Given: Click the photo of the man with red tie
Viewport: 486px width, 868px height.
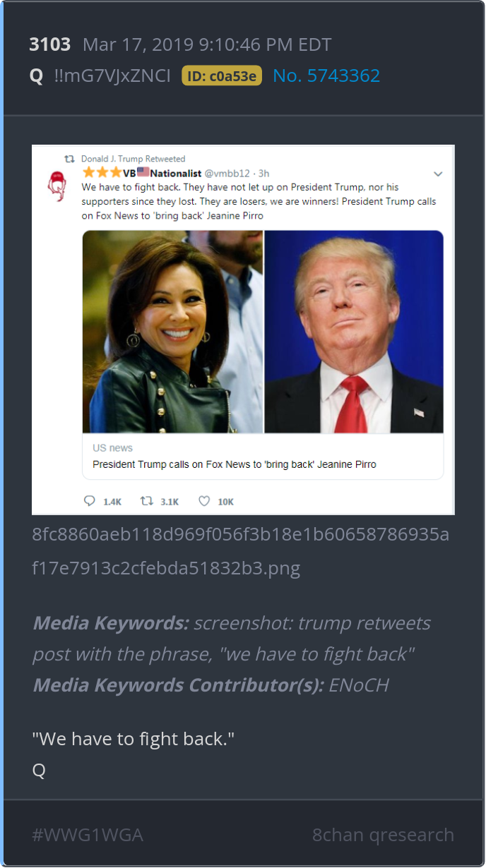Looking at the screenshot, I should click(x=354, y=332).
